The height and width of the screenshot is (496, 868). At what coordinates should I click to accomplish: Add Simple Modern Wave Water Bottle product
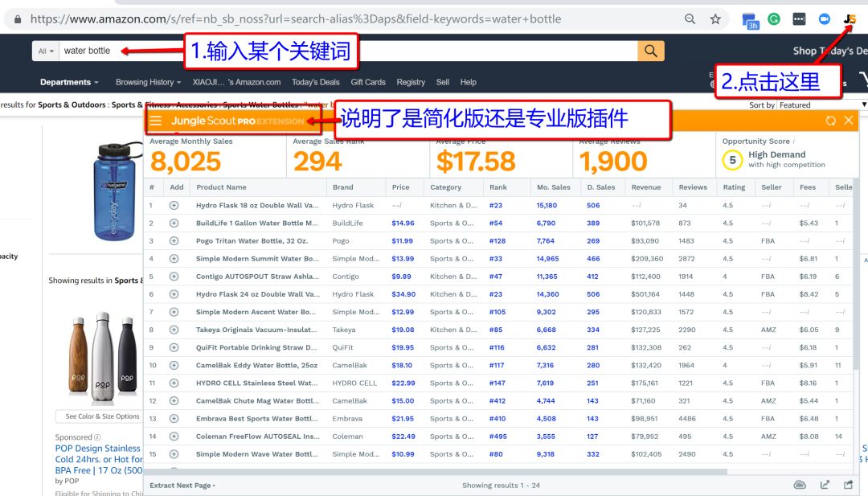(174, 454)
